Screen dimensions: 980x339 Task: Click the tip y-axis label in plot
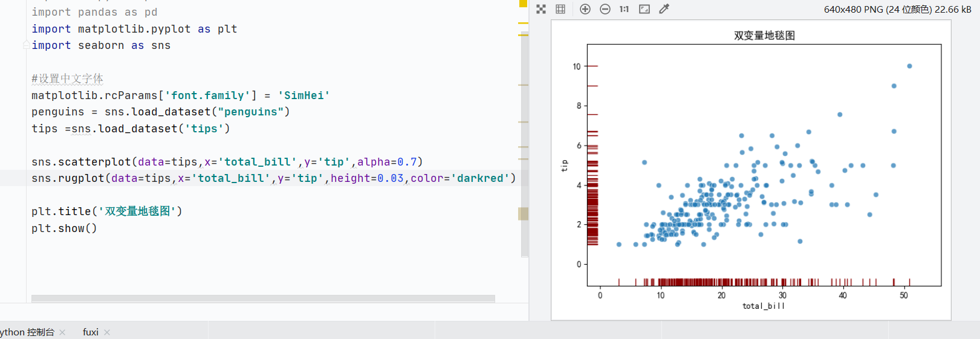coord(565,165)
